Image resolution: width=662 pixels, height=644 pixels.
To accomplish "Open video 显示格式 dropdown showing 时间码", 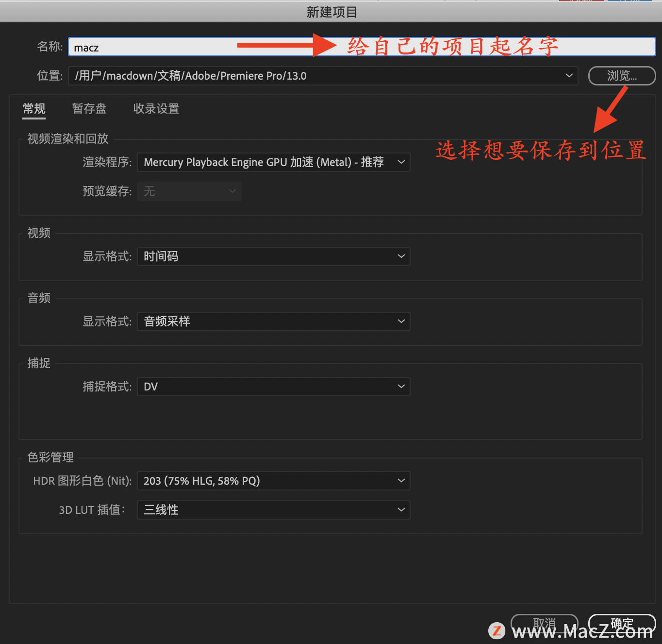I will [x=274, y=256].
